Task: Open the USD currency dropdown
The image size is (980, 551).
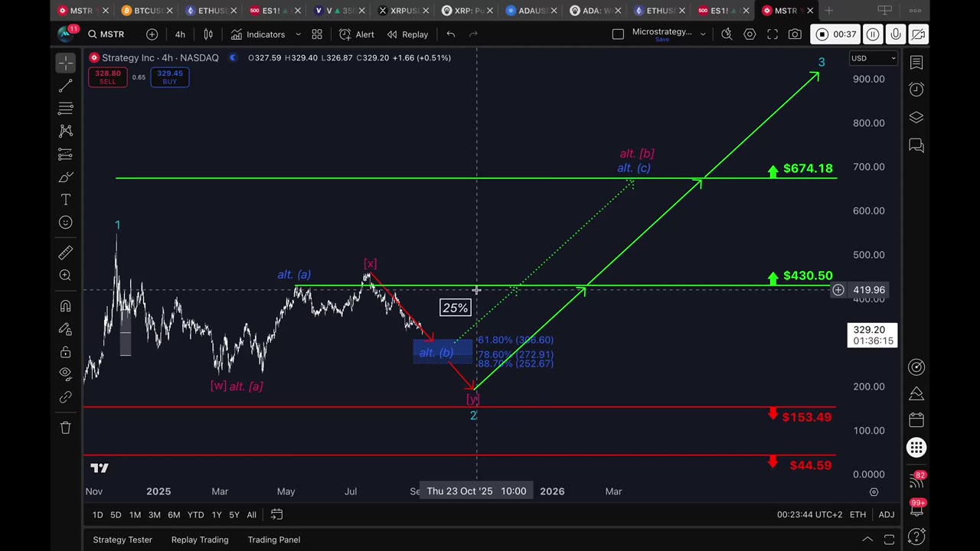Action: 873,58
